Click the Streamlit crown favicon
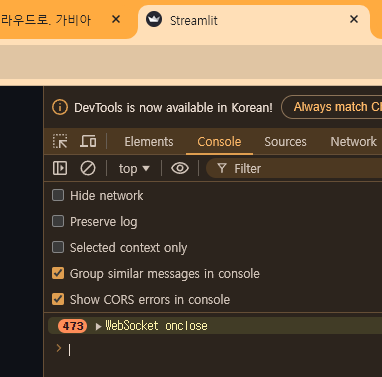382x377 pixels. pyautogui.click(x=154, y=19)
